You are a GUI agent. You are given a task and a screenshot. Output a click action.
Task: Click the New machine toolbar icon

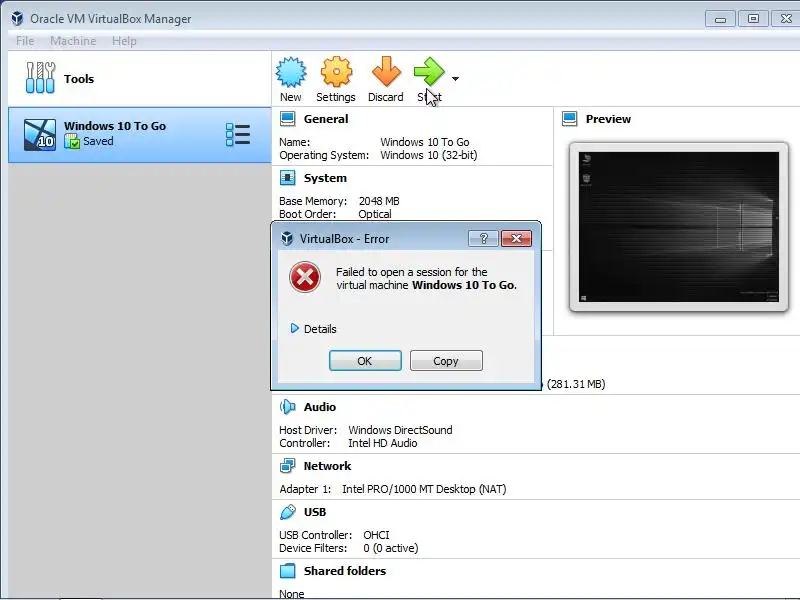pos(291,72)
